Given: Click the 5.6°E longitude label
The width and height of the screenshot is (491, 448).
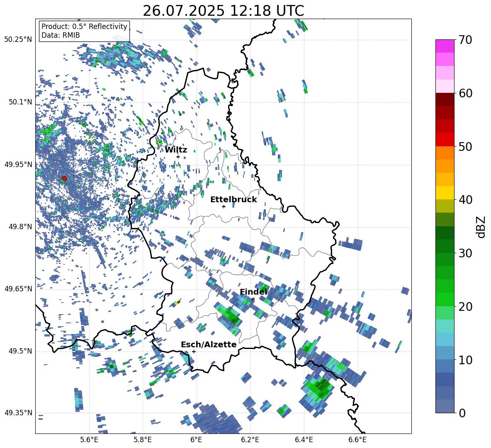Looking at the screenshot, I should (89, 440).
